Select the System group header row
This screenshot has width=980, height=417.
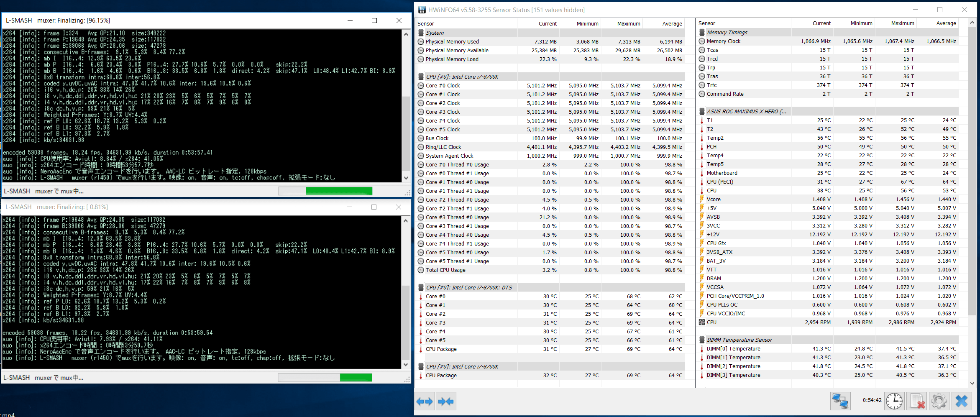point(550,33)
